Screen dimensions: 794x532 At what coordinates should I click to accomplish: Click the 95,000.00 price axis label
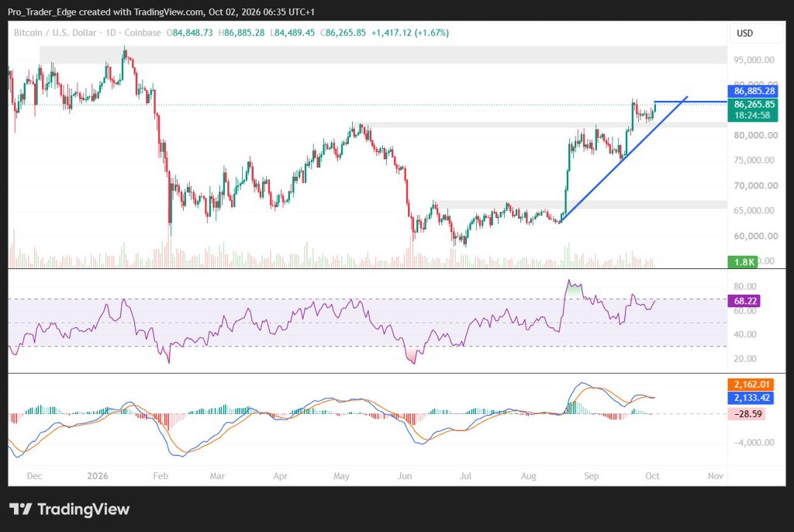point(754,60)
